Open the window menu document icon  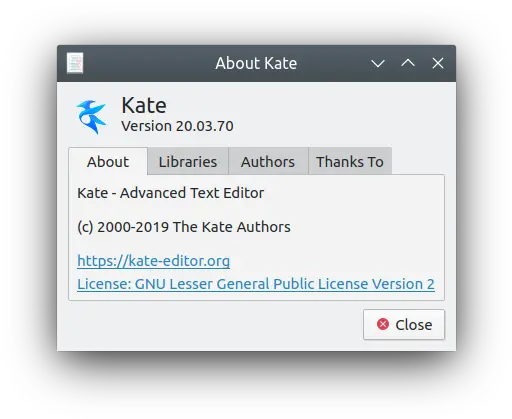(x=75, y=63)
